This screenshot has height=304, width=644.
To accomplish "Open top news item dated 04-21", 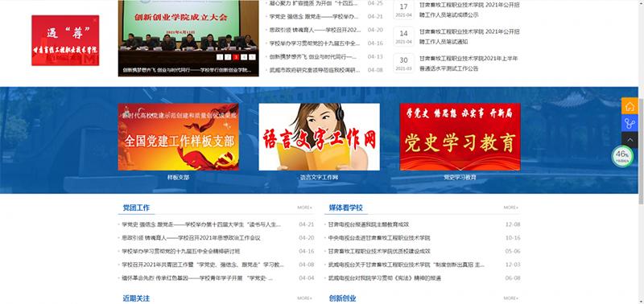I will [x=314, y=17].
